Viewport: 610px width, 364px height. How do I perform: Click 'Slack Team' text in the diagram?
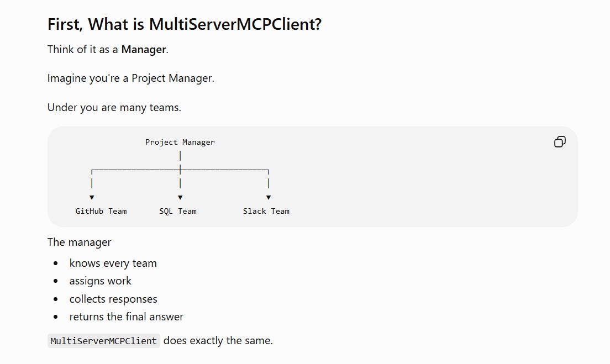(x=266, y=211)
